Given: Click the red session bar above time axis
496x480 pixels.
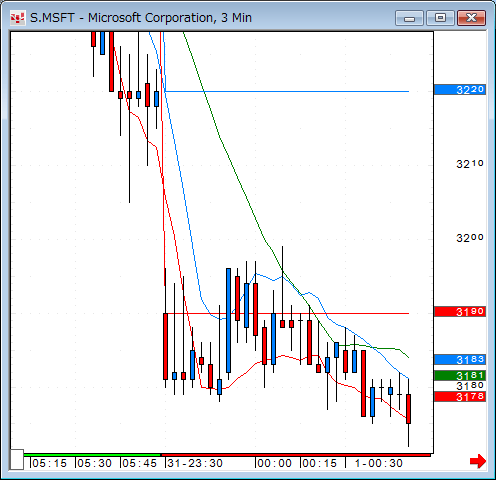Looking at the screenshot, I should 295,455.
